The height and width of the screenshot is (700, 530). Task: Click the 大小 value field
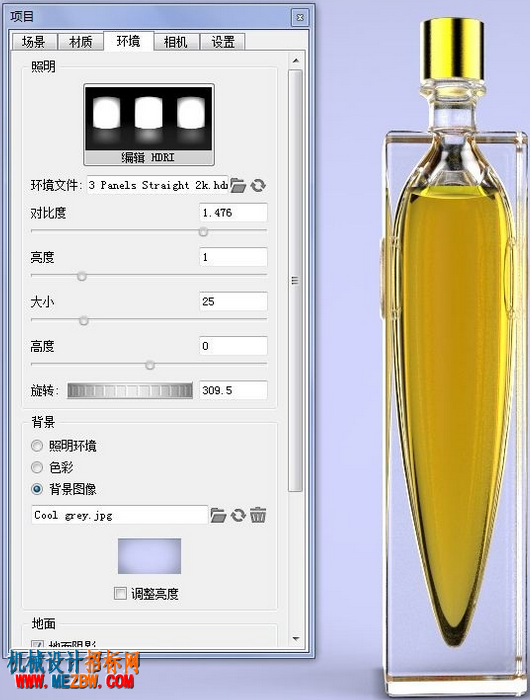[233, 301]
